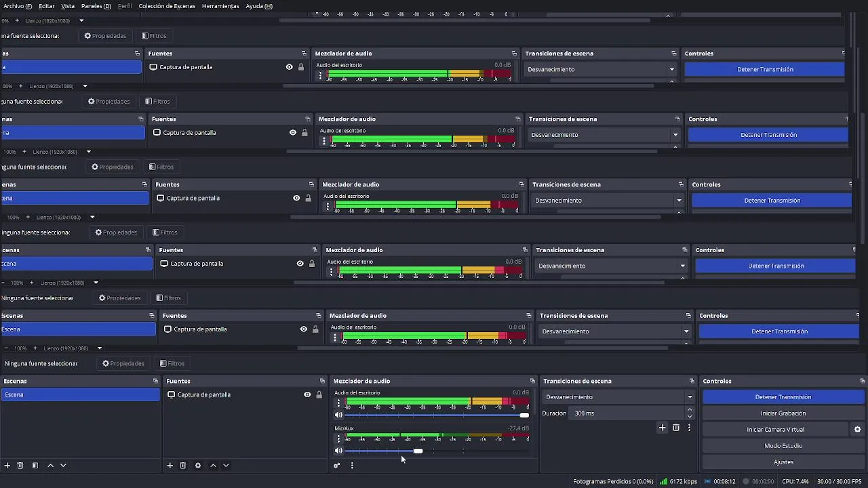
Task: Click CPU: 7.4% status text
Action: click(x=795, y=481)
